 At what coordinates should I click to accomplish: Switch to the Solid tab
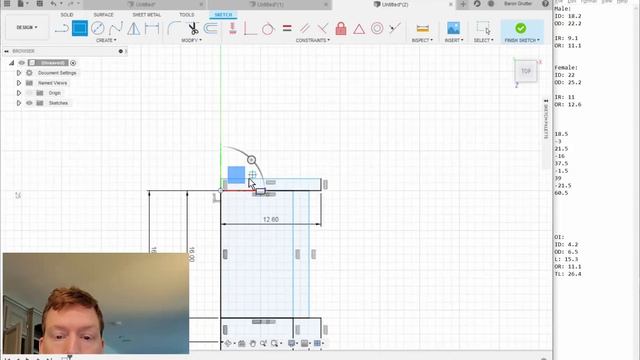(x=67, y=15)
